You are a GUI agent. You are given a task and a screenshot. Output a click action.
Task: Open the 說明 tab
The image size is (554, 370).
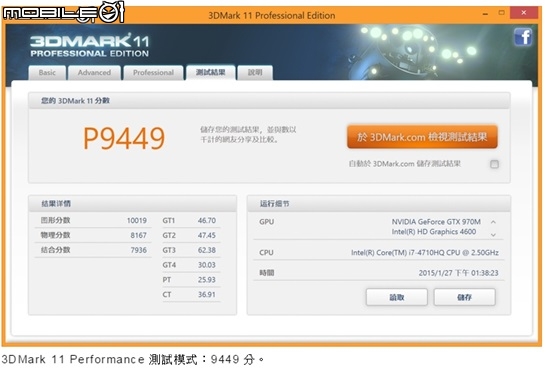point(255,72)
